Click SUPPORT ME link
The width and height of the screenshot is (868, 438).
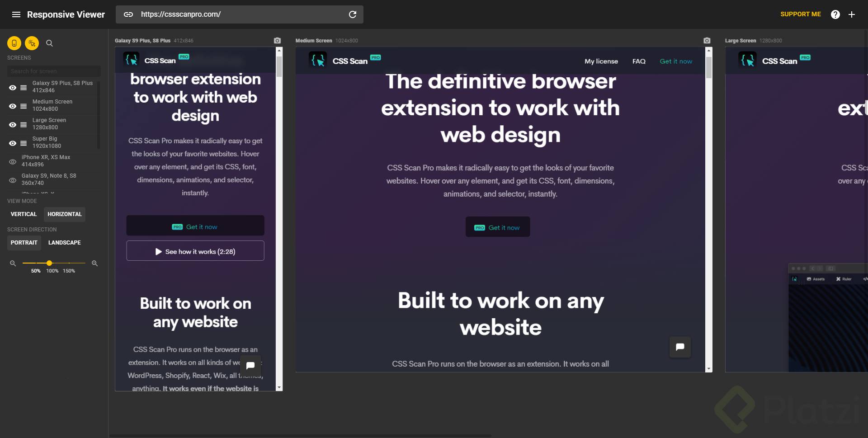(x=801, y=14)
